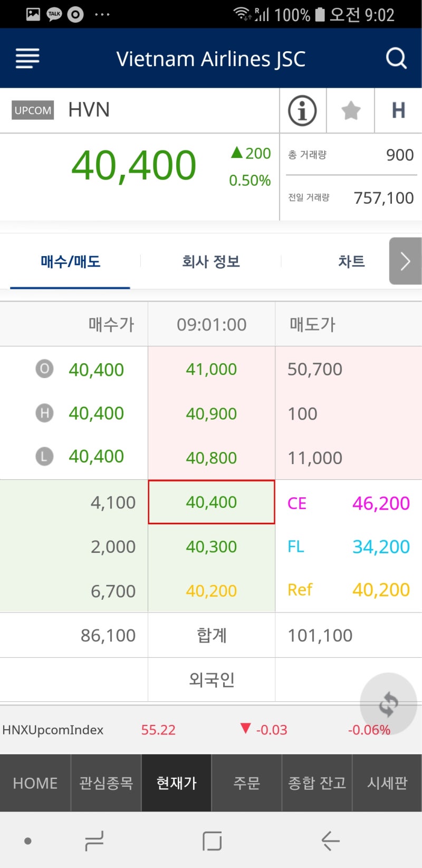422x868 pixels.
Task: Select the L low-price circle indicator
Action: click(x=44, y=456)
